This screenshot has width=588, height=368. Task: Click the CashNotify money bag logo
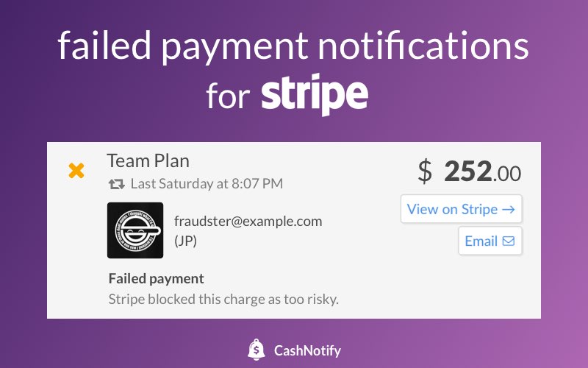(257, 349)
